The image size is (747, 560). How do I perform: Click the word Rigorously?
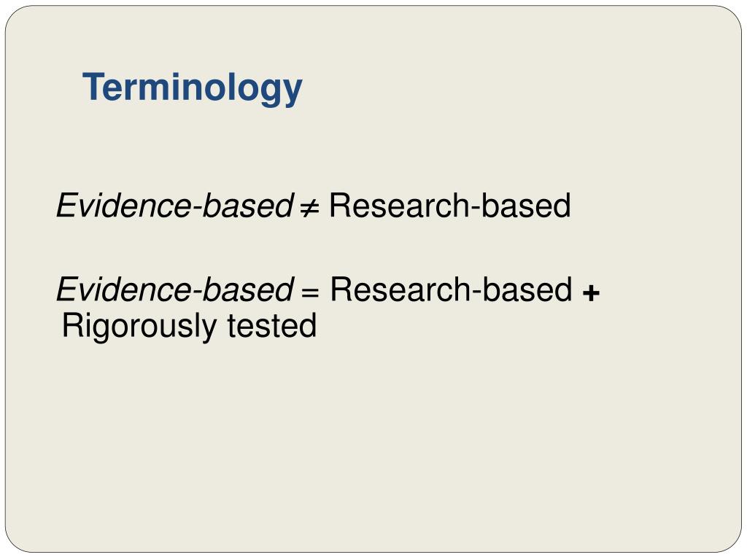[139, 327]
